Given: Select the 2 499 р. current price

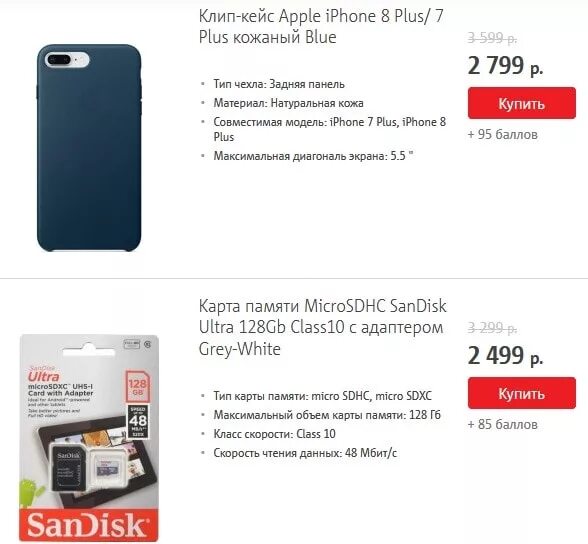Looking at the screenshot, I should click(505, 356).
